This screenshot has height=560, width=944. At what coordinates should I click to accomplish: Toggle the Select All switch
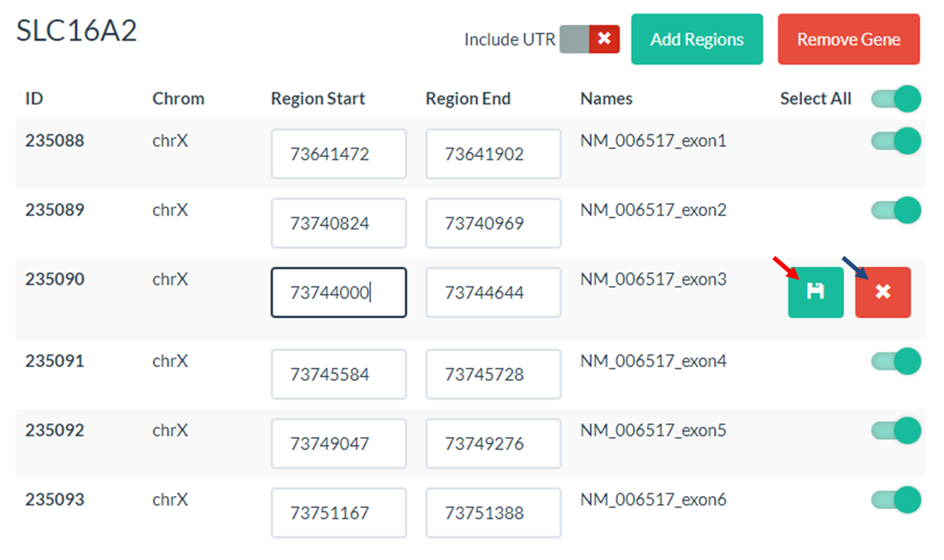(x=896, y=99)
